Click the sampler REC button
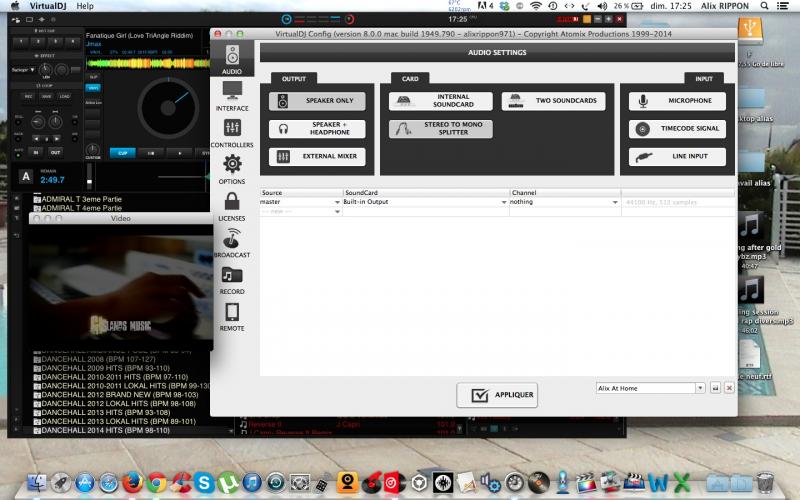Image resolution: width=800 pixels, height=500 pixels. (x=29, y=96)
